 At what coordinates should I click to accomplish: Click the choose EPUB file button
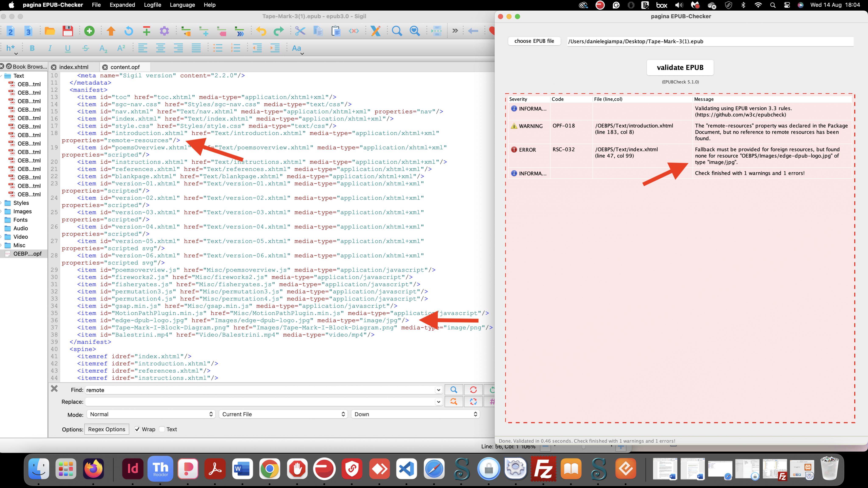tap(534, 41)
